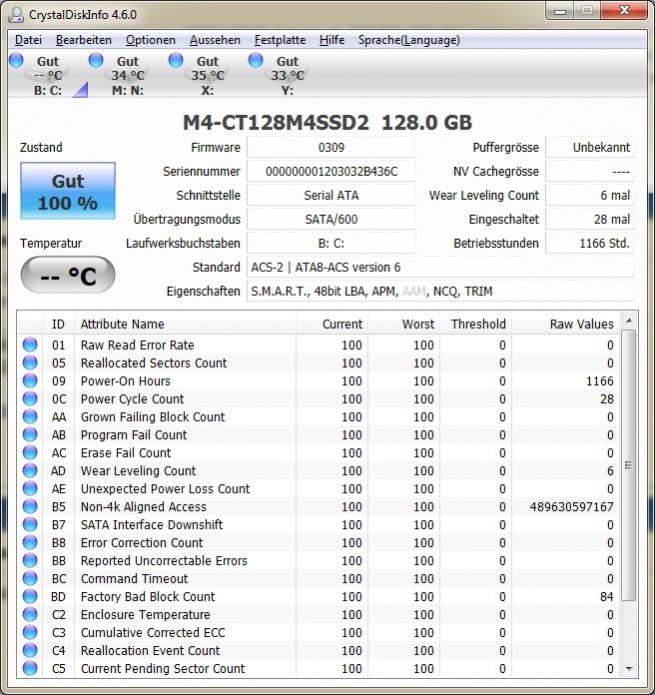Click status icon for Erase Fail Count

pos(30,452)
